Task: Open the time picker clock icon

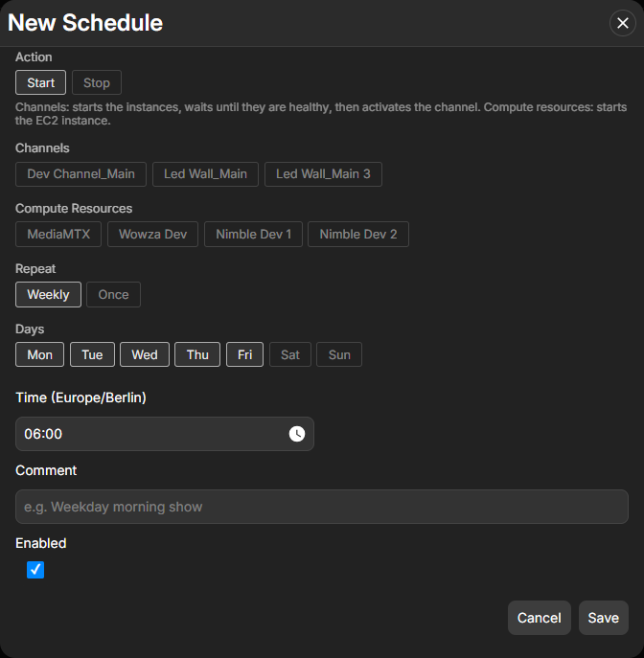Action: coord(297,434)
